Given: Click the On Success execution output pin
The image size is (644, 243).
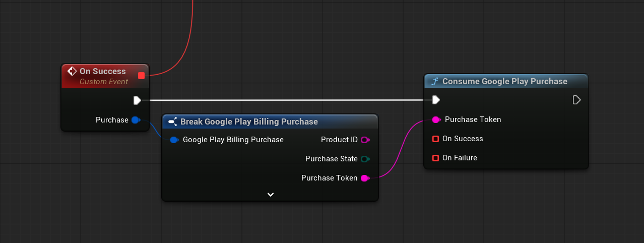Looking at the screenshot, I should point(137,100).
